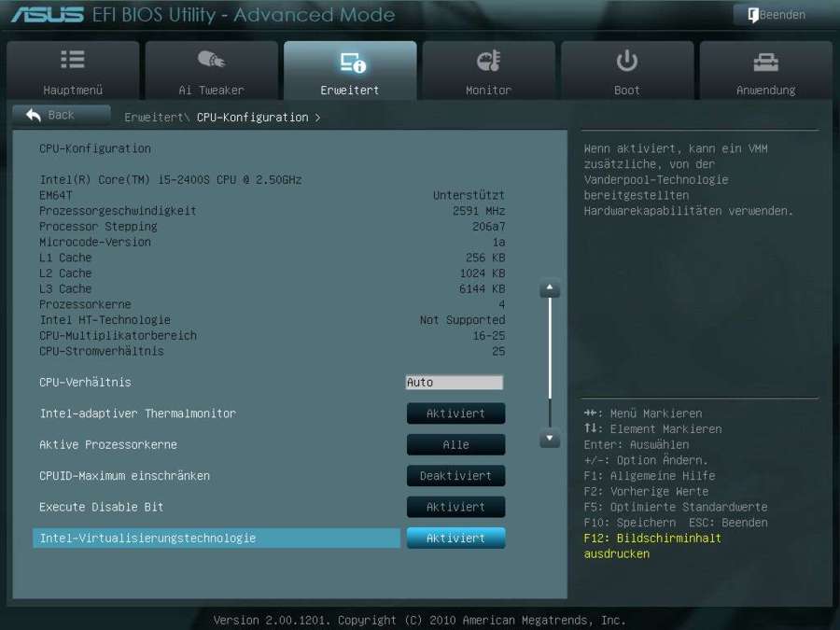Click the CPU-Multiplikatorbereich row
The width and height of the screenshot is (840, 630).
273,335
